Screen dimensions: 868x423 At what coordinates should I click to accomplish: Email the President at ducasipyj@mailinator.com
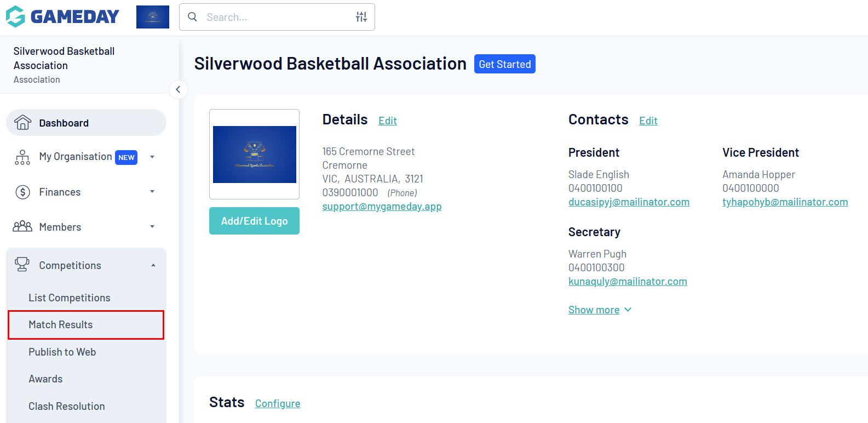[629, 202]
